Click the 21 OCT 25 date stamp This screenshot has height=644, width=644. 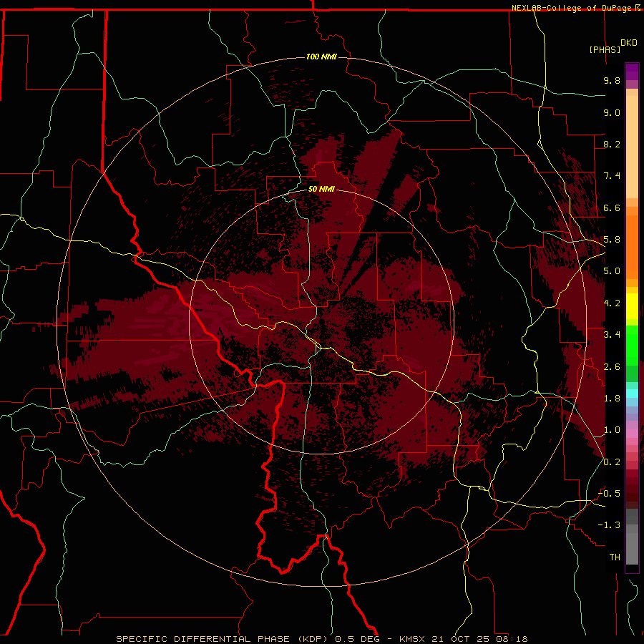click(459, 639)
